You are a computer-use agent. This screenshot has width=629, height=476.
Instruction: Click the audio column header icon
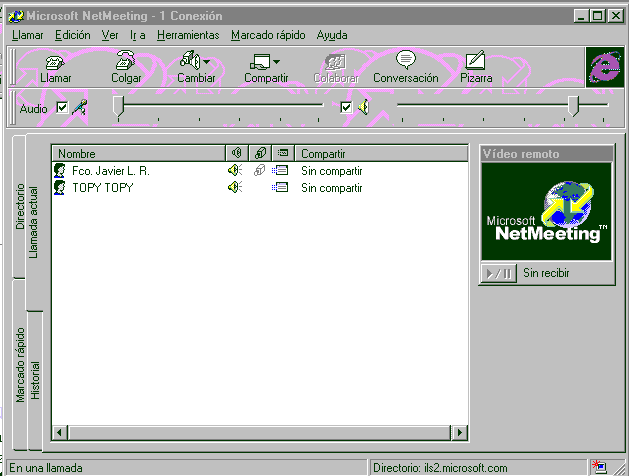coord(237,153)
